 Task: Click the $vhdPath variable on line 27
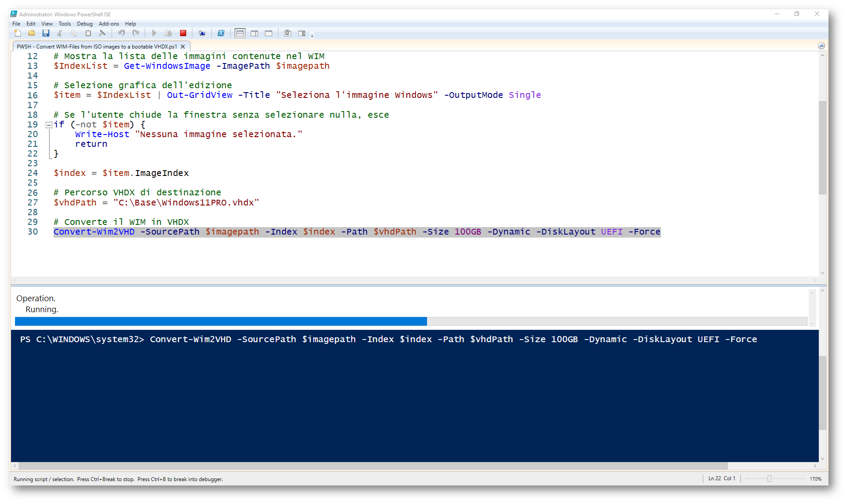coord(75,203)
